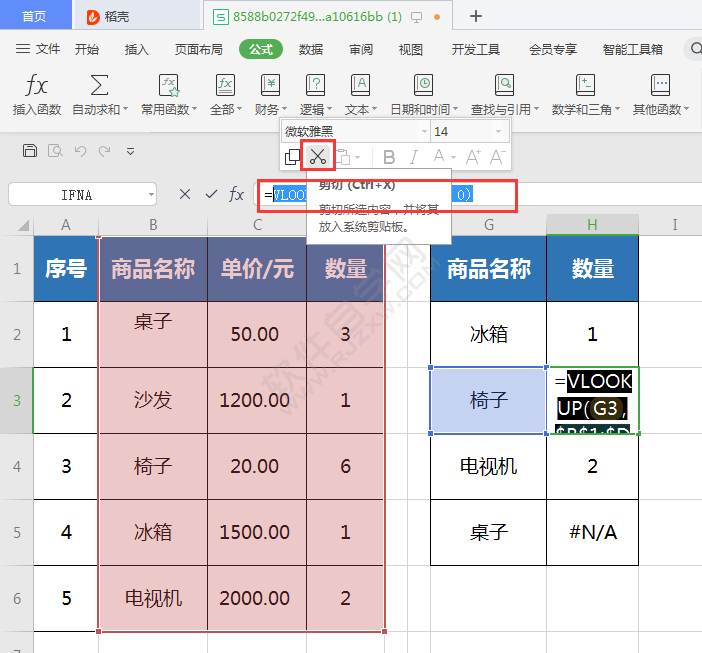Image resolution: width=702 pixels, height=653 pixels.
Task: Open the 逻辑 logical functions icon
Action: [316, 85]
